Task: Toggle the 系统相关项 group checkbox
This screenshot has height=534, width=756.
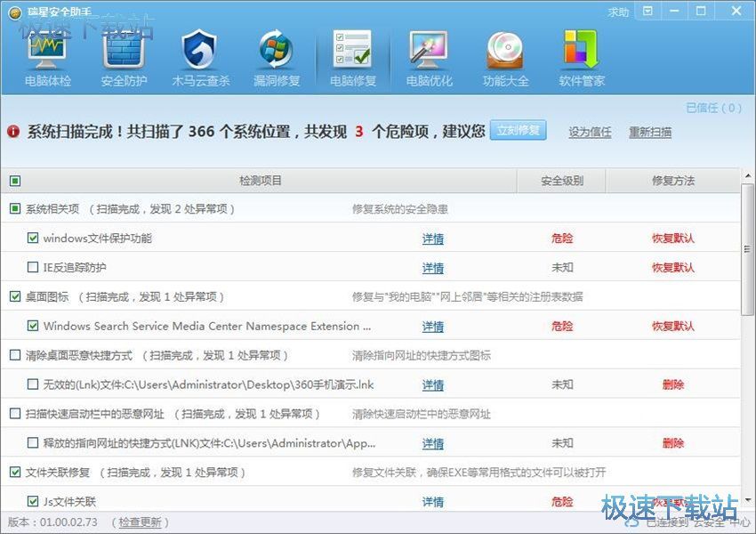Action: pos(15,208)
